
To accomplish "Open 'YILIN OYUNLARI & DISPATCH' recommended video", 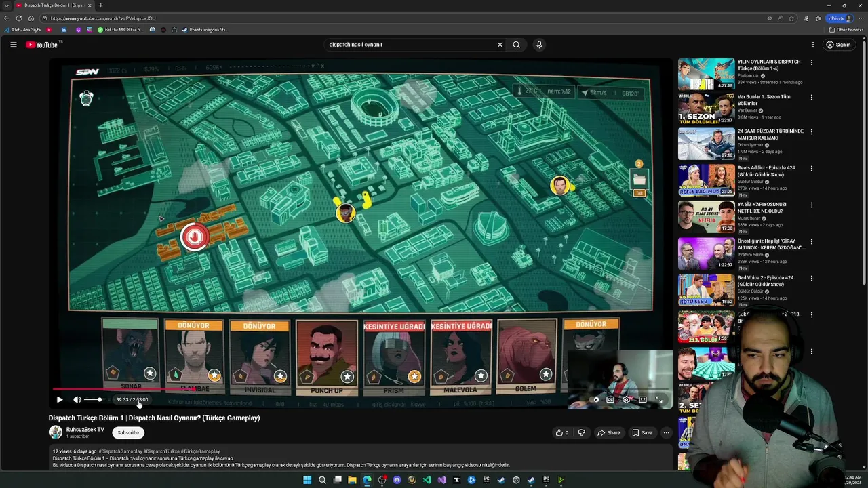I will click(768, 65).
